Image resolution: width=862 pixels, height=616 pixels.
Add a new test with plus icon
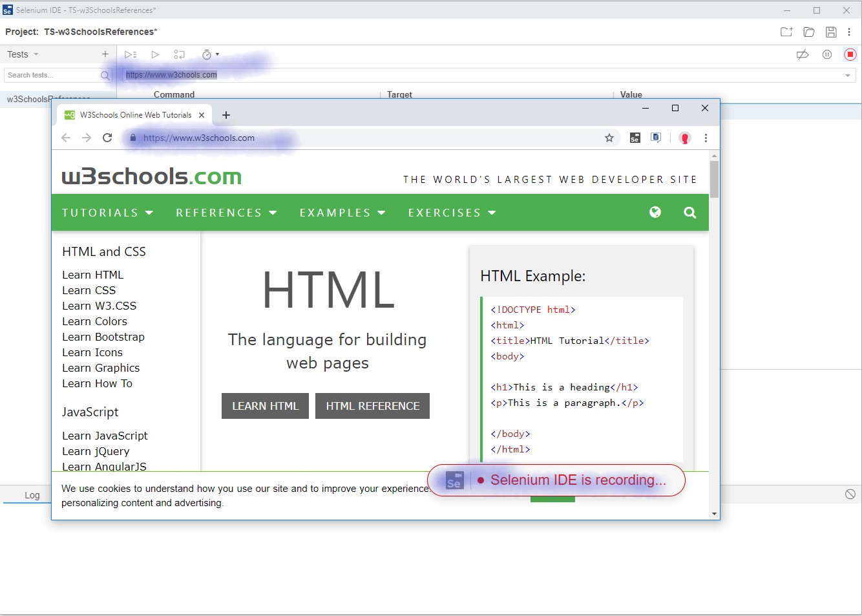coord(105,54)
